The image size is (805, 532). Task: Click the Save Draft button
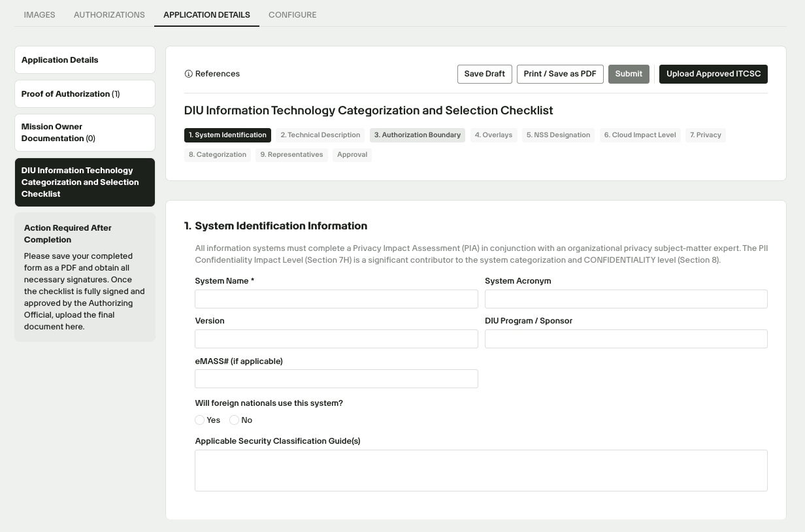pos(484,74)
